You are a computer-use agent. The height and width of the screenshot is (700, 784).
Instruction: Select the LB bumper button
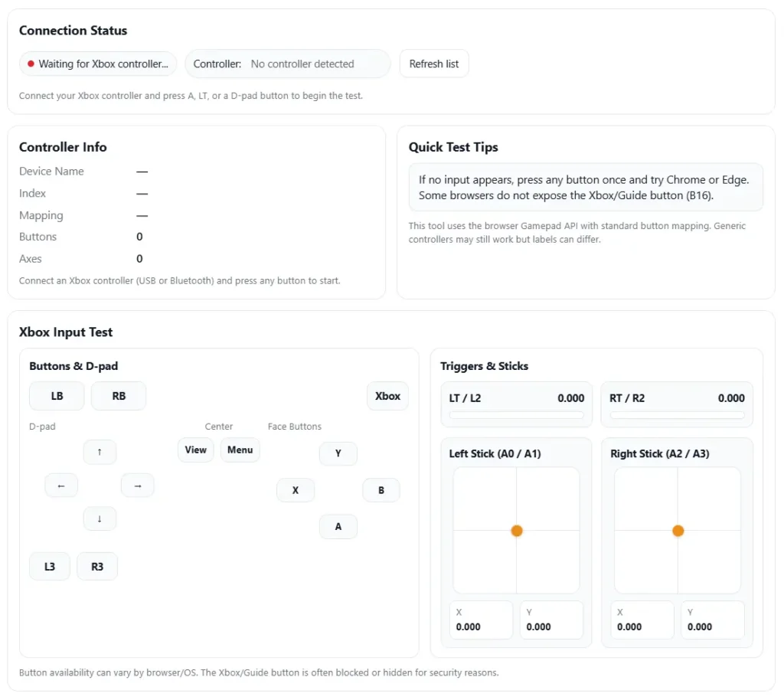[57, 396]
